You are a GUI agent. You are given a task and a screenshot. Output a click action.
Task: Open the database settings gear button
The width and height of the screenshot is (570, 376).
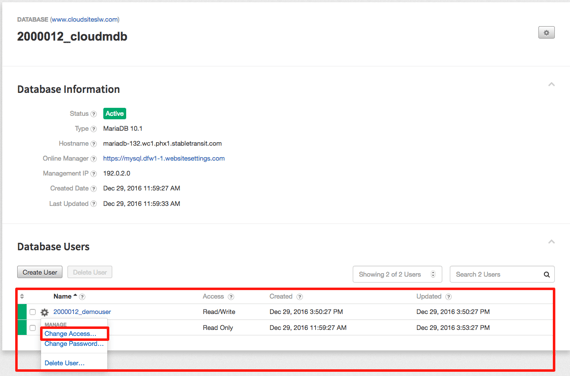[546, 33]
